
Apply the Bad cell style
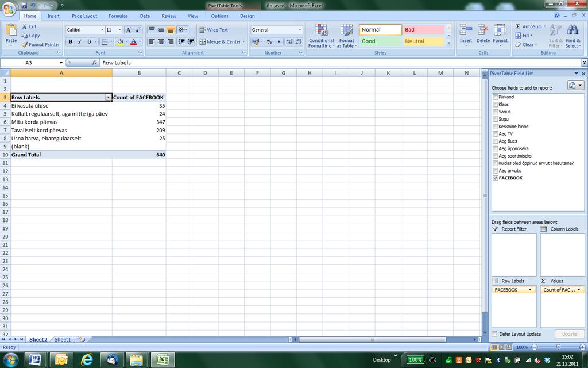pyautogui.click(x=424, y=30)
